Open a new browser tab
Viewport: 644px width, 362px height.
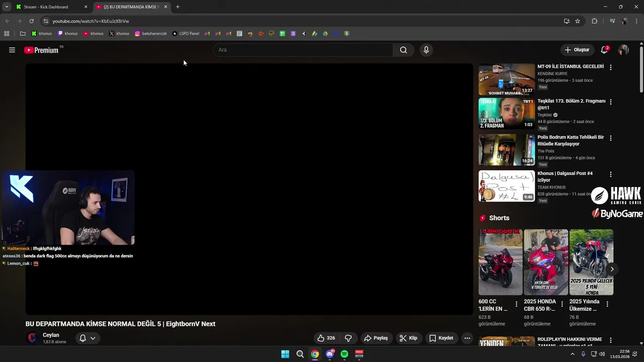[x=178, y=7]
